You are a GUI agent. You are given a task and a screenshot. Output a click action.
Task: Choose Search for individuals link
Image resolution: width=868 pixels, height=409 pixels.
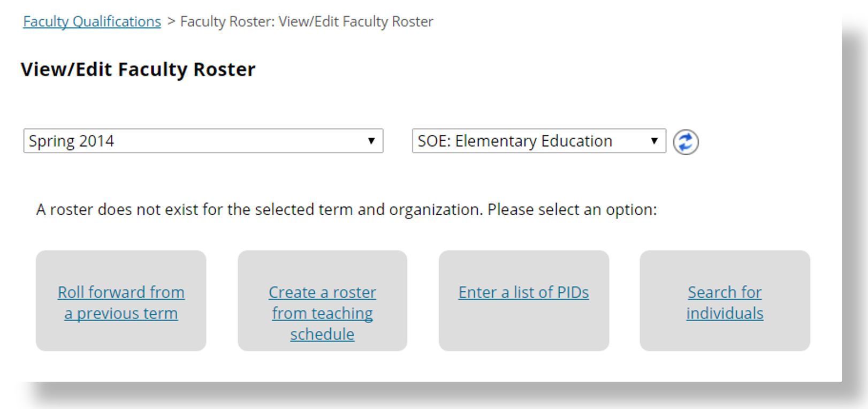725,302
